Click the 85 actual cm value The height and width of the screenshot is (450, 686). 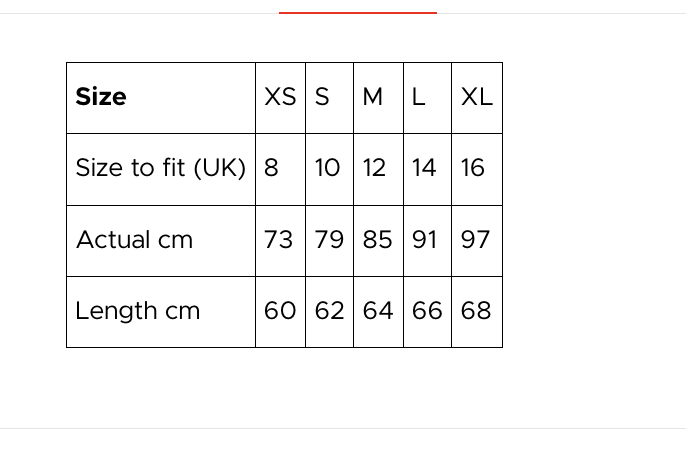coord(377,240)
